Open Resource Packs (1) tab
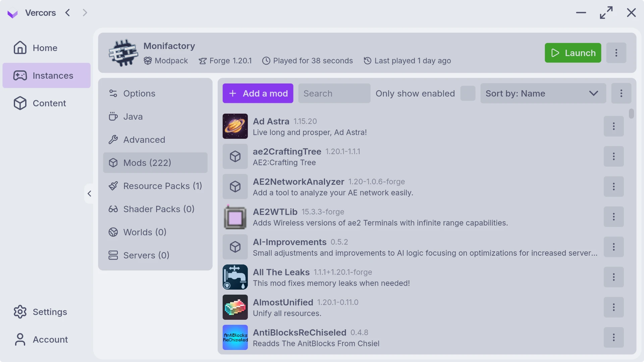The height and width of the screenshot is (362, 644). tap(155, 186)
